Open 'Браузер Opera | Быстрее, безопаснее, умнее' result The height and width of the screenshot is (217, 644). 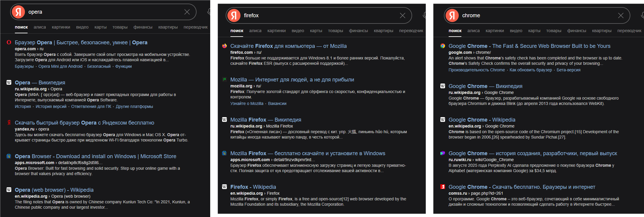coord(81,43)
